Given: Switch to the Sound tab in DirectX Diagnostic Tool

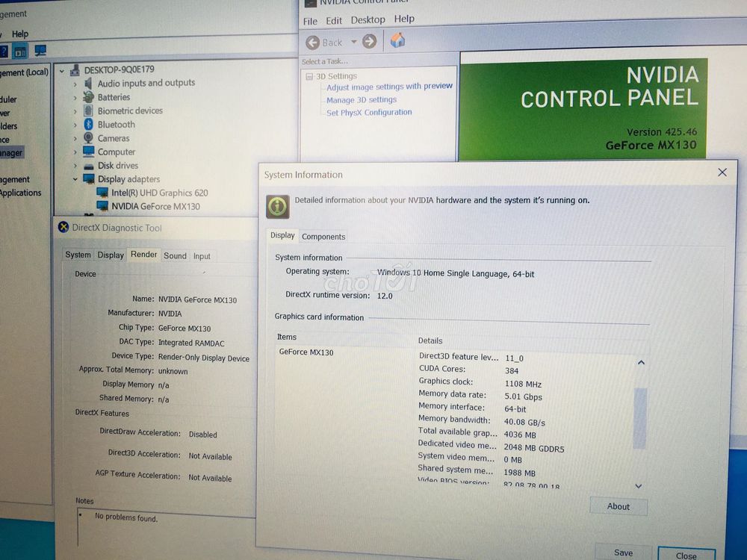Looking at the screenshot, I should (176, 255).
